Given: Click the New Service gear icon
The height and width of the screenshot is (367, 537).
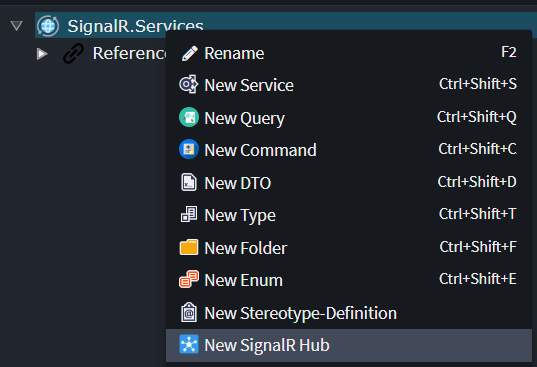Looking at the screenshot, I should pyautogui.click(x=189, y=84).
